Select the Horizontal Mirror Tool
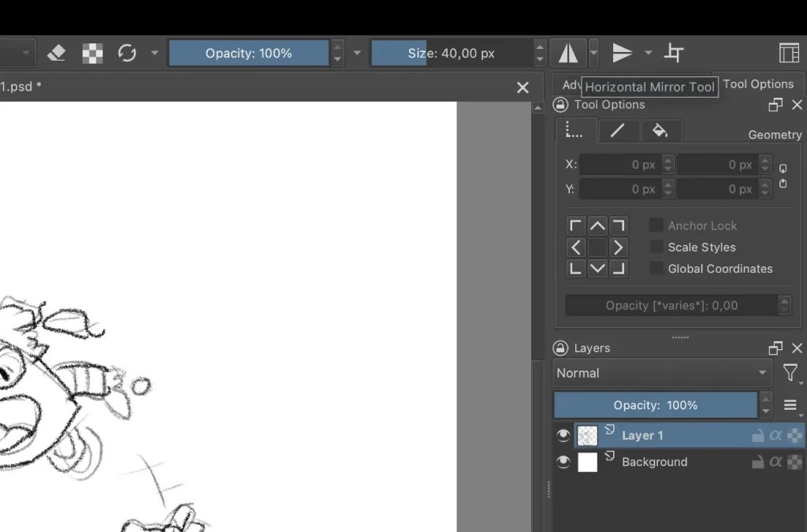The width and height of the screenshot is (807, 532). [x=569, y=52]
